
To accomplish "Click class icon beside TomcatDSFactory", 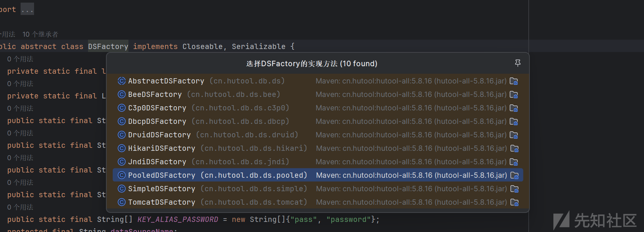I will point(122,202).
